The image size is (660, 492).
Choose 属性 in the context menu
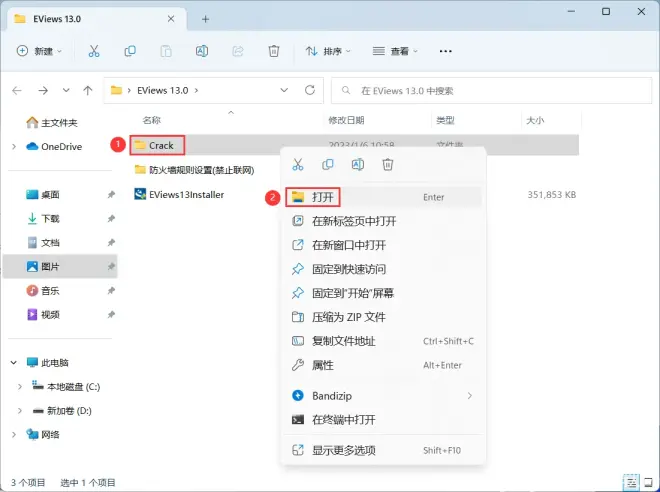click(383, 365)
